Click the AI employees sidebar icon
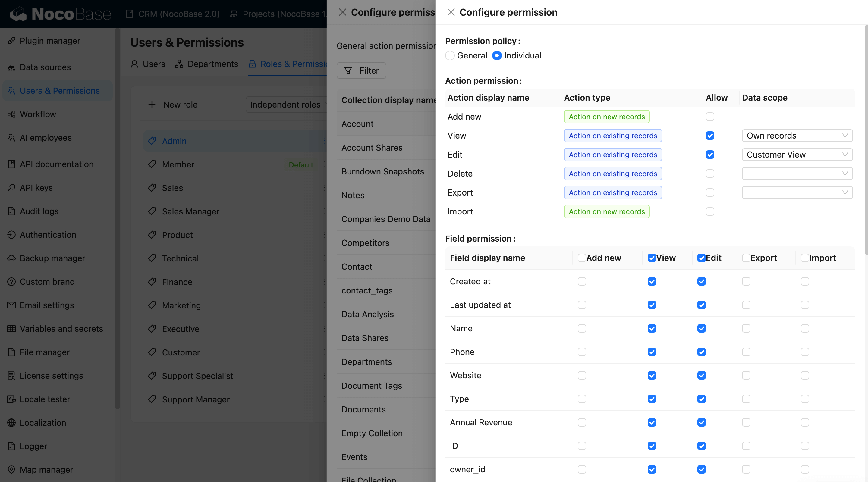 pos(11,138)
